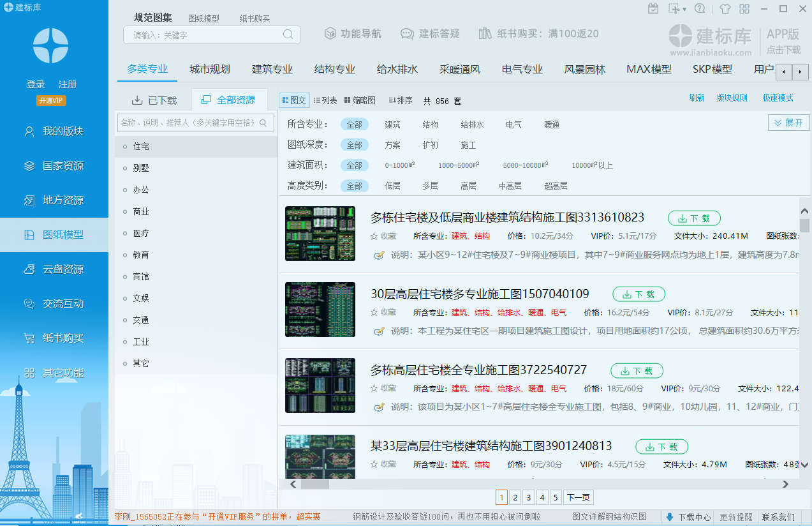Expand filters with the 展开 button
Screen dimensions: 812x526
point(788,123)
